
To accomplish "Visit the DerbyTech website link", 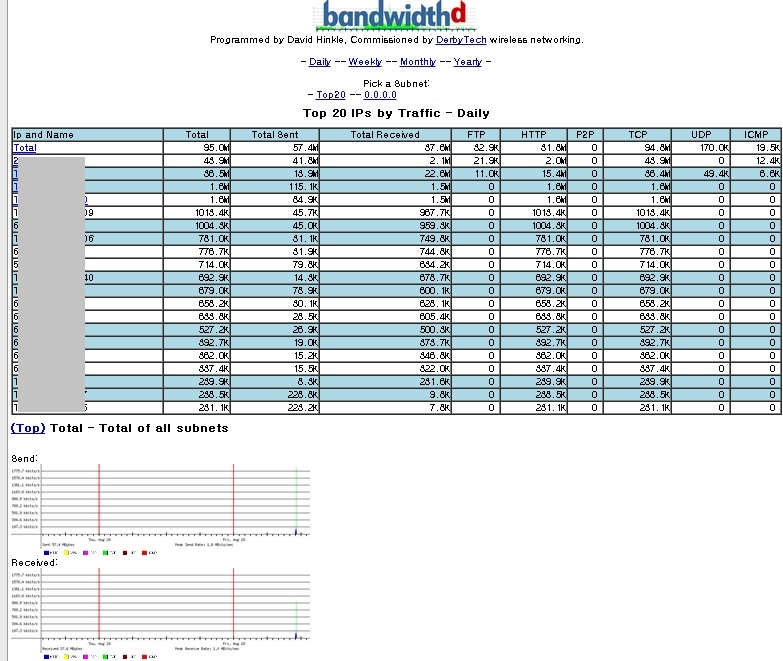I will pyautogui.click(x=461, y=40).
